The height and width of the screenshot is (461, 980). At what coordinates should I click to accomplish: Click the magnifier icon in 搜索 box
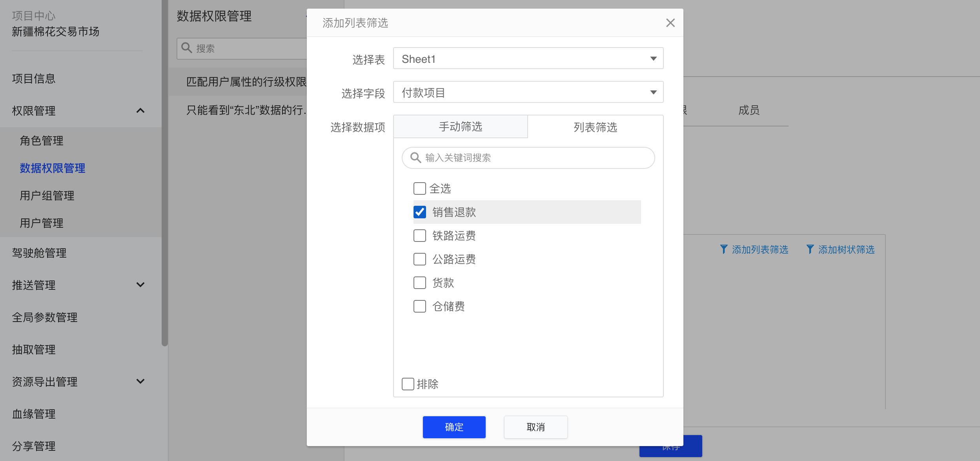point(187,48)
